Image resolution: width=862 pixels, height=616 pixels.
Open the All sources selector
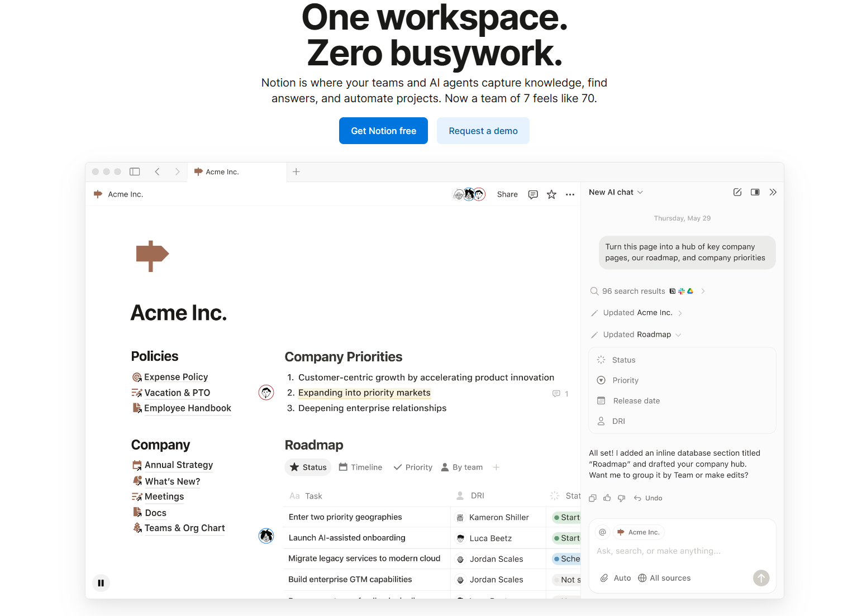664,578
